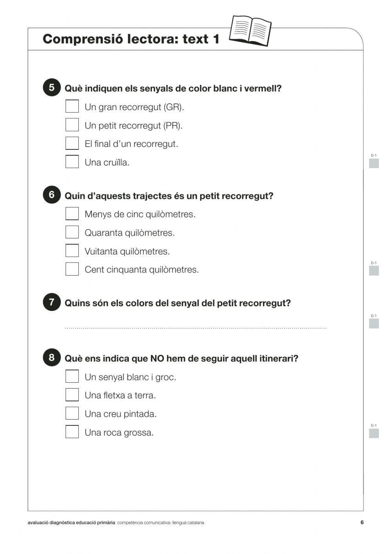
Task: Click the question 5 number badge
Action: [x=52, y=87]
